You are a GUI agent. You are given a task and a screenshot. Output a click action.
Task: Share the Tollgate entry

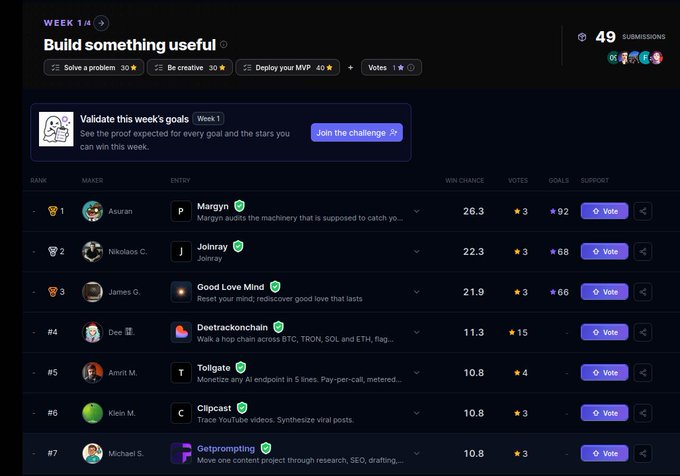coord(643,372)
